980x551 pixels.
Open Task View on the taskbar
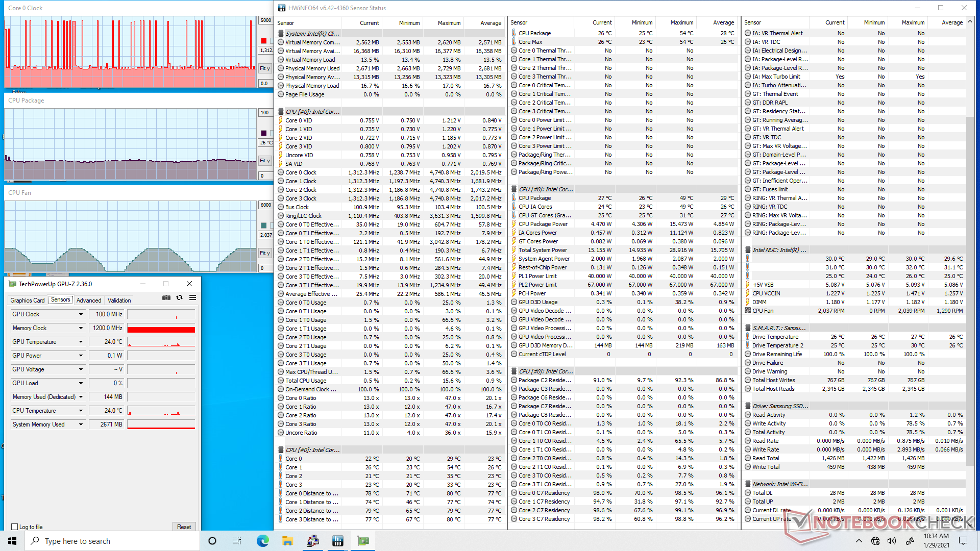(x=237, y=541)
